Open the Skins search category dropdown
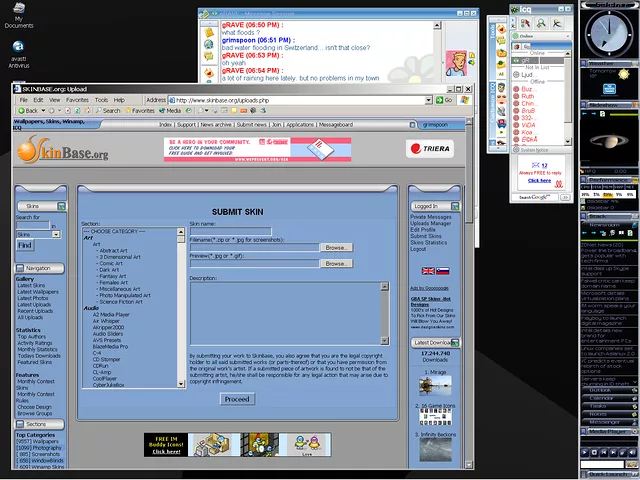 pyautogui.click(x=56, y=234)
